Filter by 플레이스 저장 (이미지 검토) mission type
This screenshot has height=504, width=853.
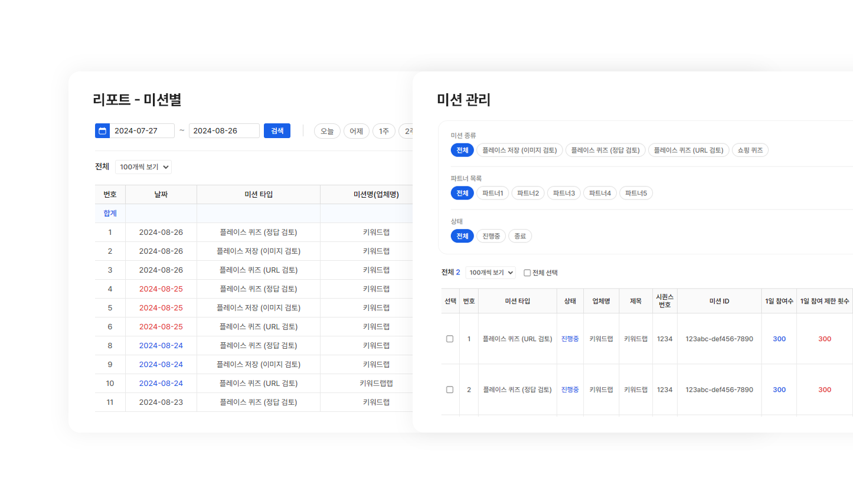pos(519,150)
